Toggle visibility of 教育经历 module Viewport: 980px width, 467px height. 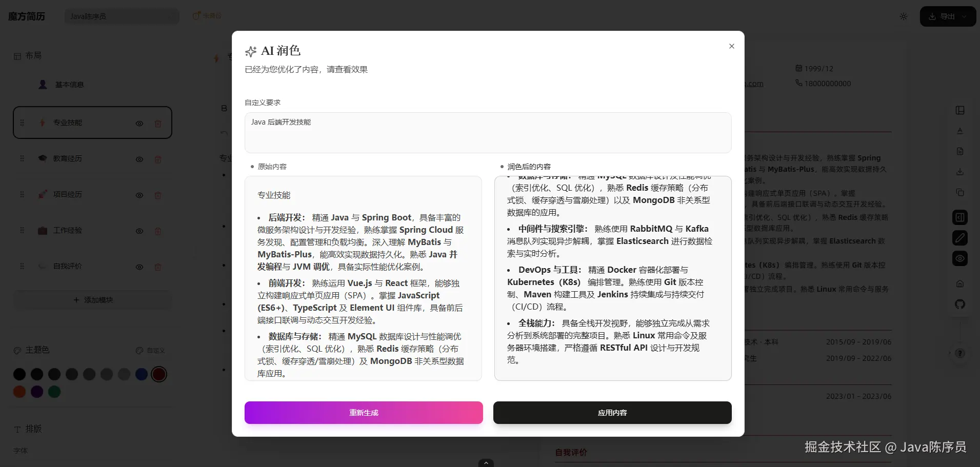coord(139,159)
